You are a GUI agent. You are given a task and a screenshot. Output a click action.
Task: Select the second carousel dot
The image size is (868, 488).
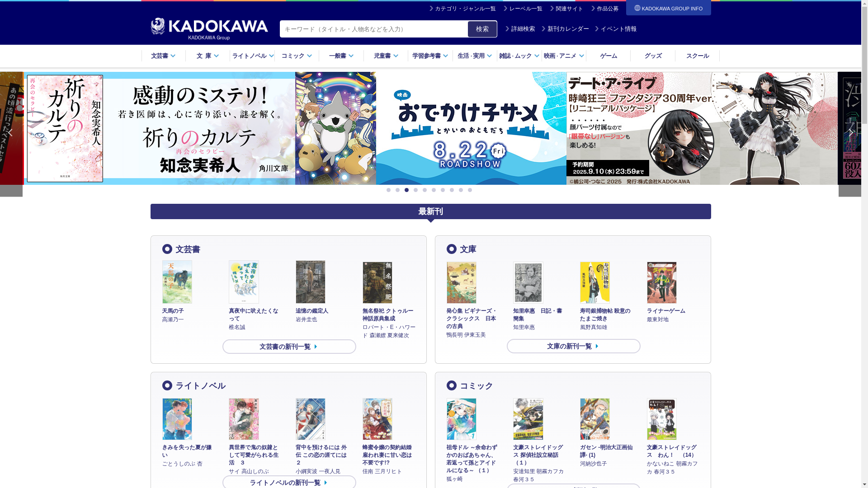(x=397, y=190)
